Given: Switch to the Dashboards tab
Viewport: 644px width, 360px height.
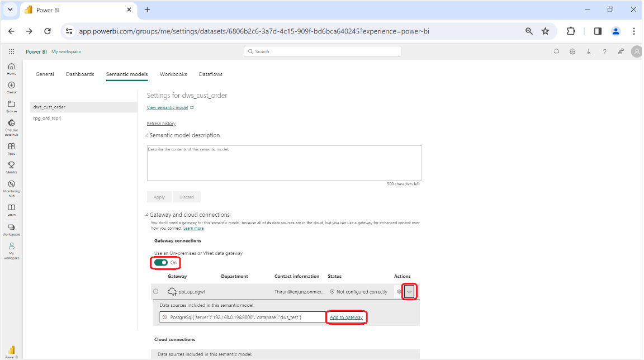Looking at the screenshot, I should point(80,74).
